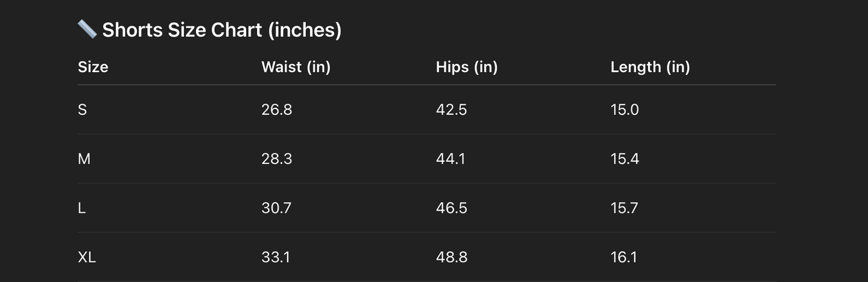Select waist value 33.1 for size XL
The image size is (868, 282).
276,257
